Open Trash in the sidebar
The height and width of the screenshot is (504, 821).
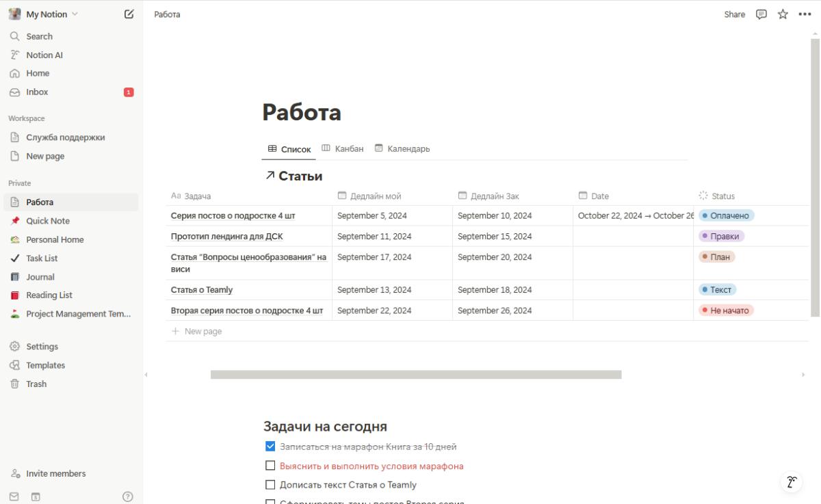click(x=36, y=384)
